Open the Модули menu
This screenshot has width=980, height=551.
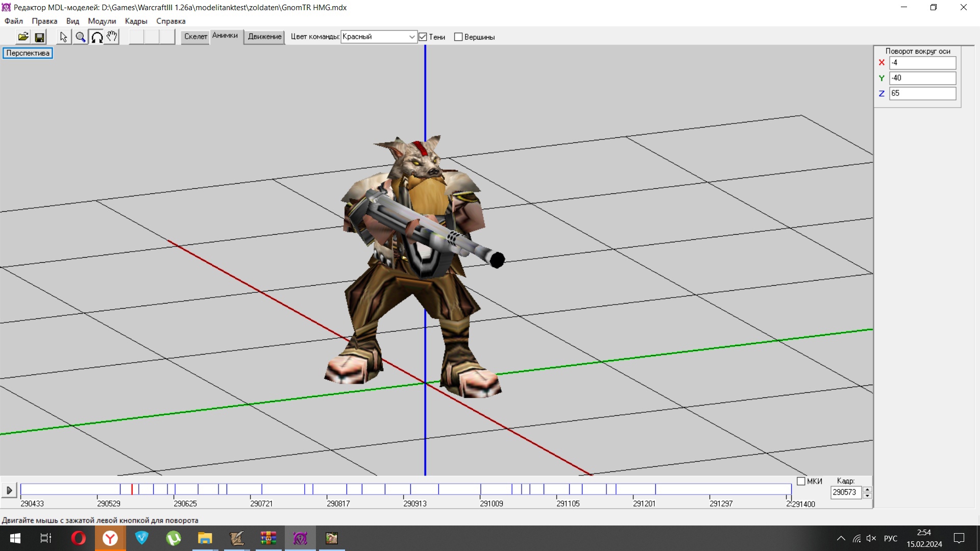point(102,21)
